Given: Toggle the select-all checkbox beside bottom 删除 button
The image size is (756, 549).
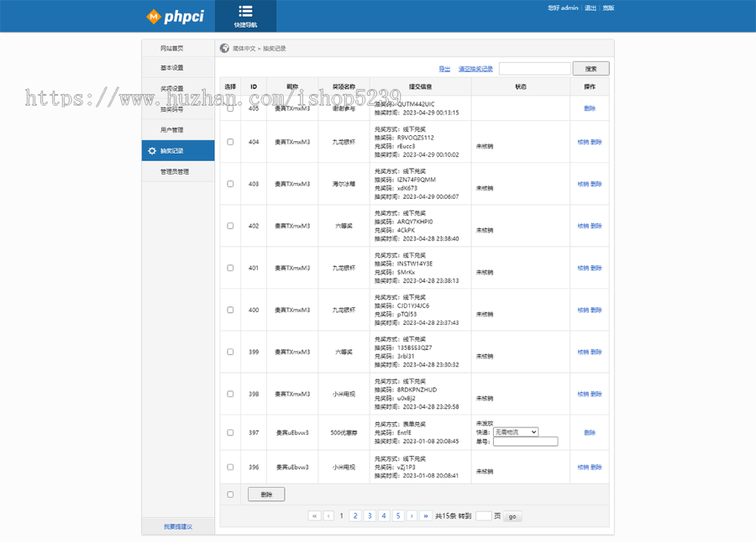Looking at the screenshot, I should pos(230,494).
